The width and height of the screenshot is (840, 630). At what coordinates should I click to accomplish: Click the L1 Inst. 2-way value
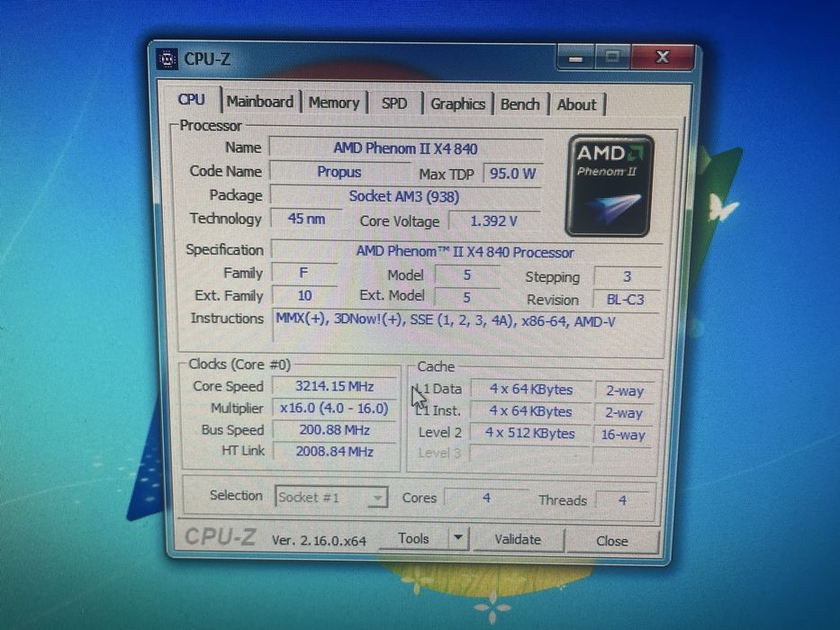pos(624,412)
